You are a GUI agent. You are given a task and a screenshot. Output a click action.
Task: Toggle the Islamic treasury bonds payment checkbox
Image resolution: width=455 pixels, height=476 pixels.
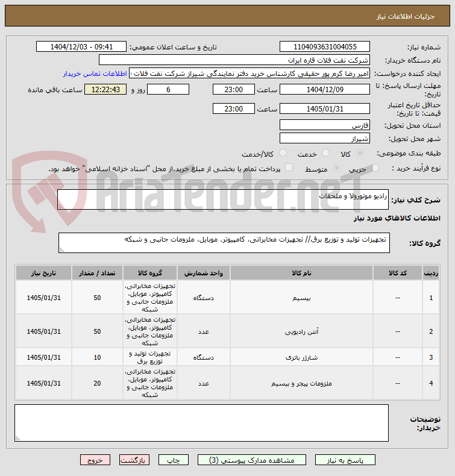tap(289, 168)
